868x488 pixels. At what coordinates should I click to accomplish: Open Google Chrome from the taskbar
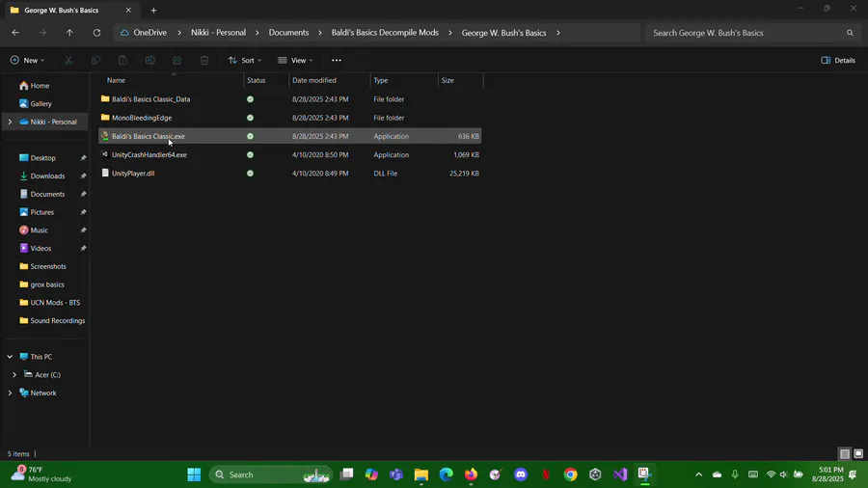[x=570, y=474]
